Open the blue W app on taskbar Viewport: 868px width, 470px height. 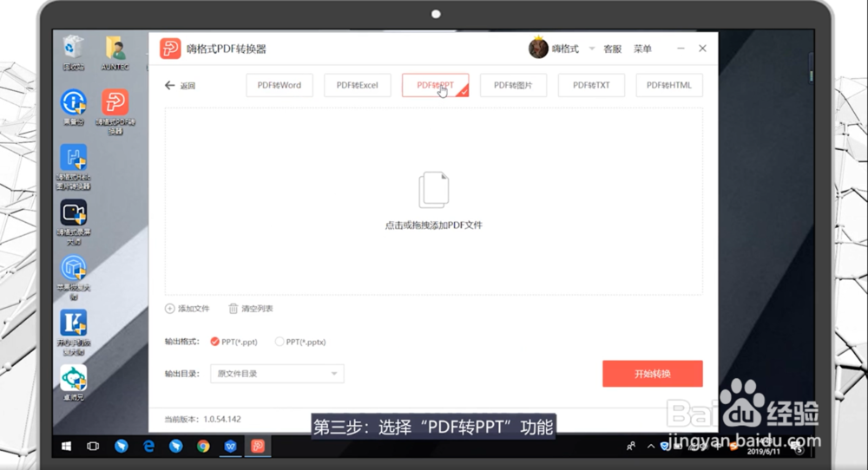[x=230, y=446]
